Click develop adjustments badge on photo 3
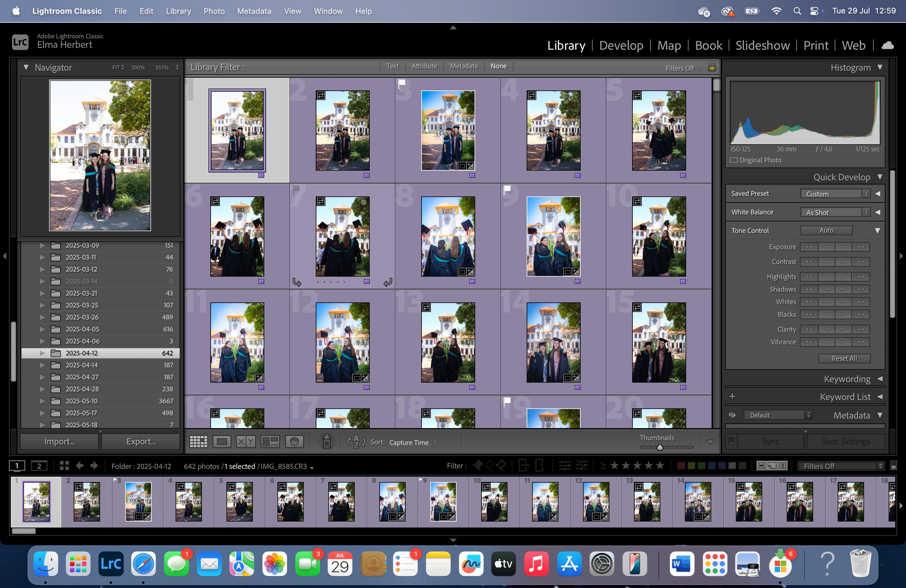This screenshot has width=906, height=588. tap(470, 166)
